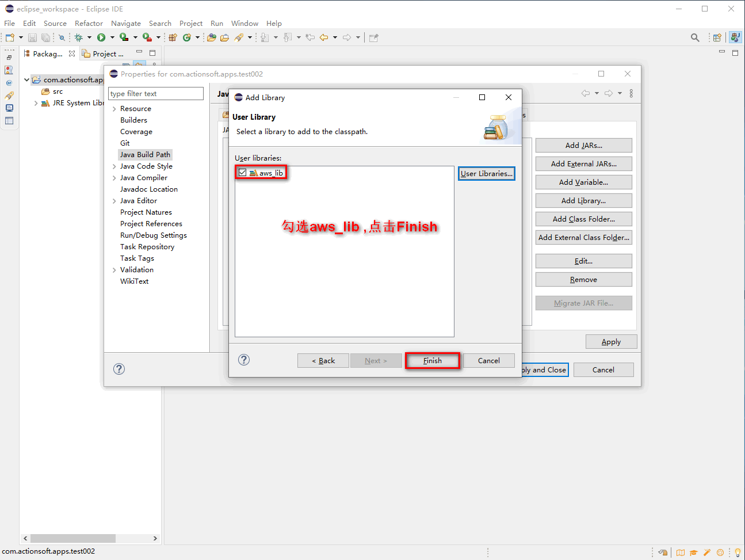Click the Java perspective icon at top right
745x560 pixels.
click(735, 37)
